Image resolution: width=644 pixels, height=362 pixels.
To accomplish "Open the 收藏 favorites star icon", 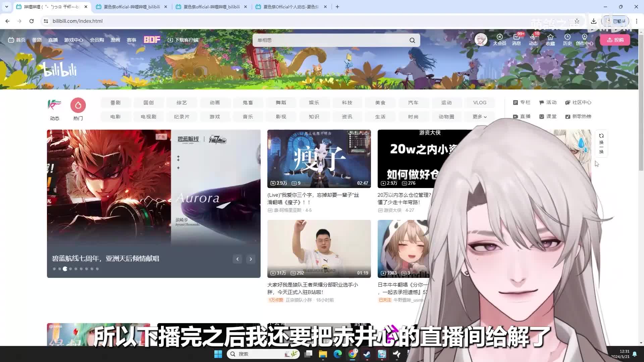I will (550, 40).
